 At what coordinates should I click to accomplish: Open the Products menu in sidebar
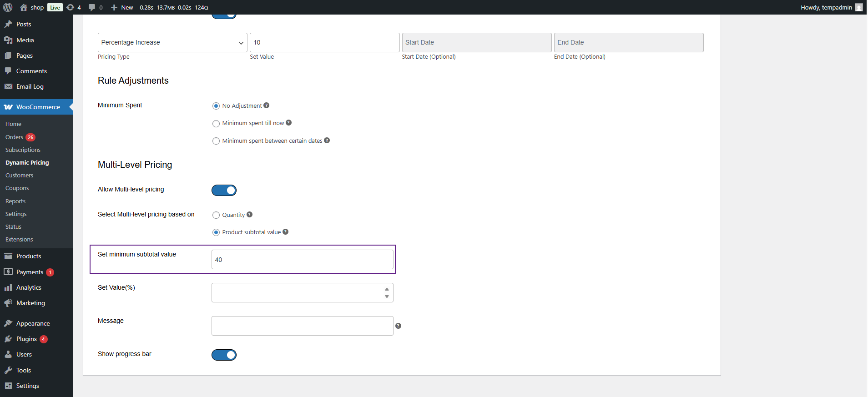point(29,256)
